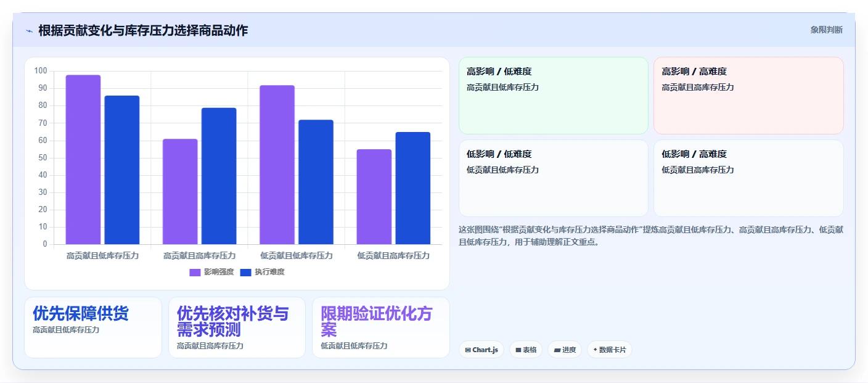
Task: Click the x-axis label 高贡献且高库存压力
Action: click(199, 255)
